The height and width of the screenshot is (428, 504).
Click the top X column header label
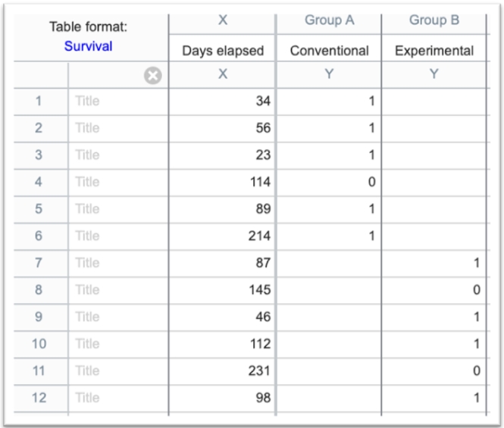223,20
